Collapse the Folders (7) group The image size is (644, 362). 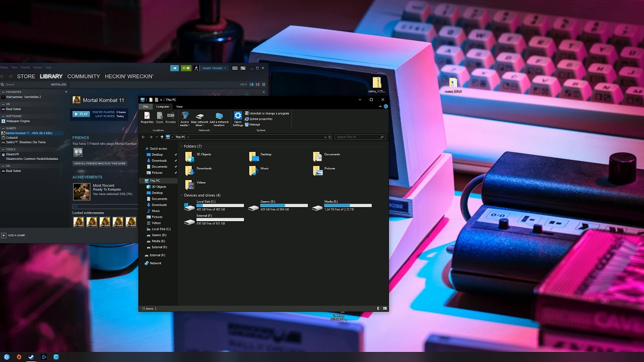(x=181, y=146)
